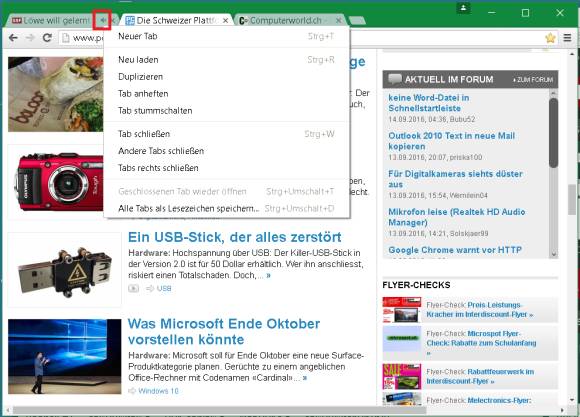Open the Chrome hamburger menu
The height and width of the screenshot is (417, 580).
(x=567, y=38)
